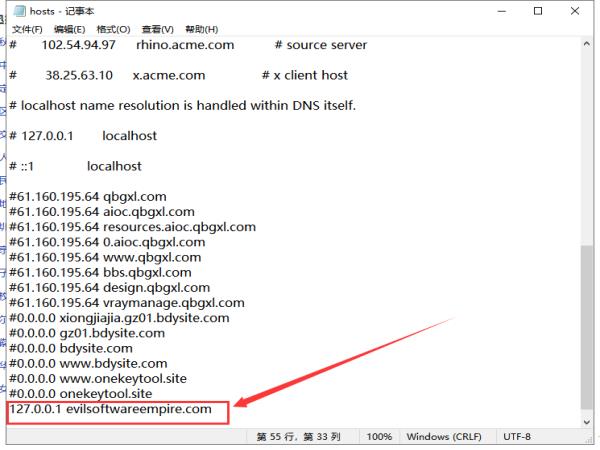Maximize the hosts Notepad window
This screenshot has height=450, width=600.
click(538, 11)
